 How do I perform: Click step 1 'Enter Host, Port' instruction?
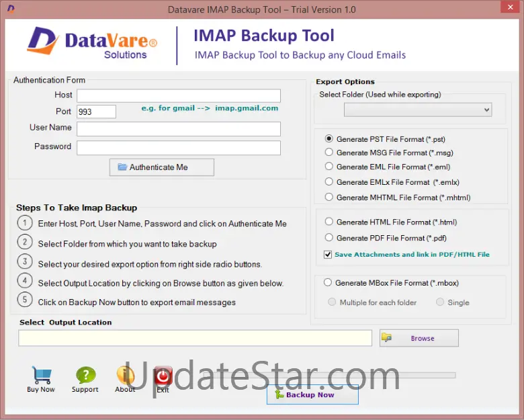tap(162, 224)
